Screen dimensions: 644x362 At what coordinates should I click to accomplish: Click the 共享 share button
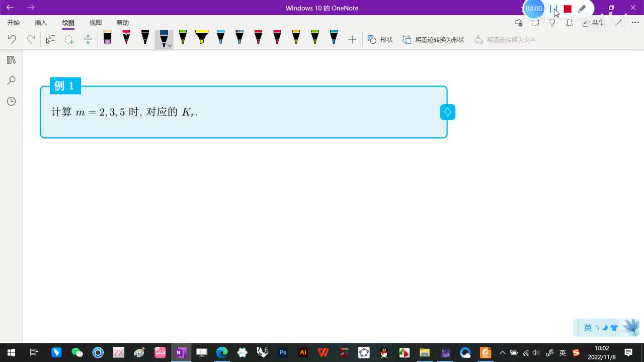coord(593,23)
